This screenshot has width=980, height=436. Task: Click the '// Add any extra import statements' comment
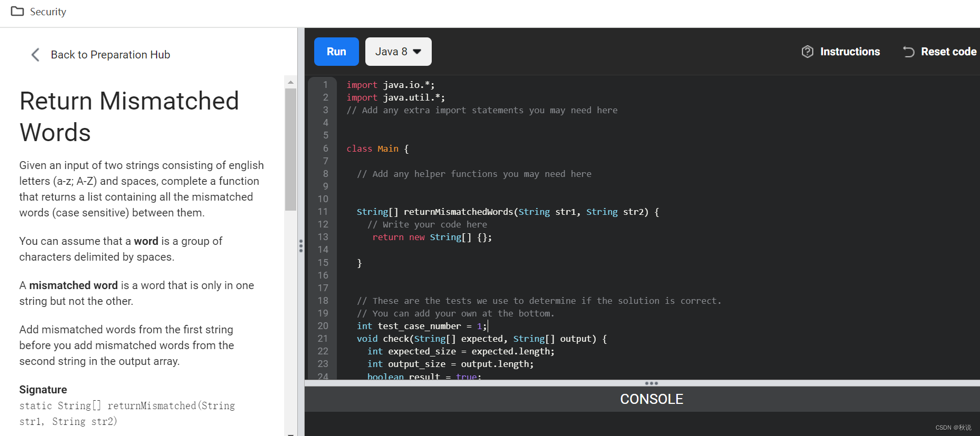[482, 110]
